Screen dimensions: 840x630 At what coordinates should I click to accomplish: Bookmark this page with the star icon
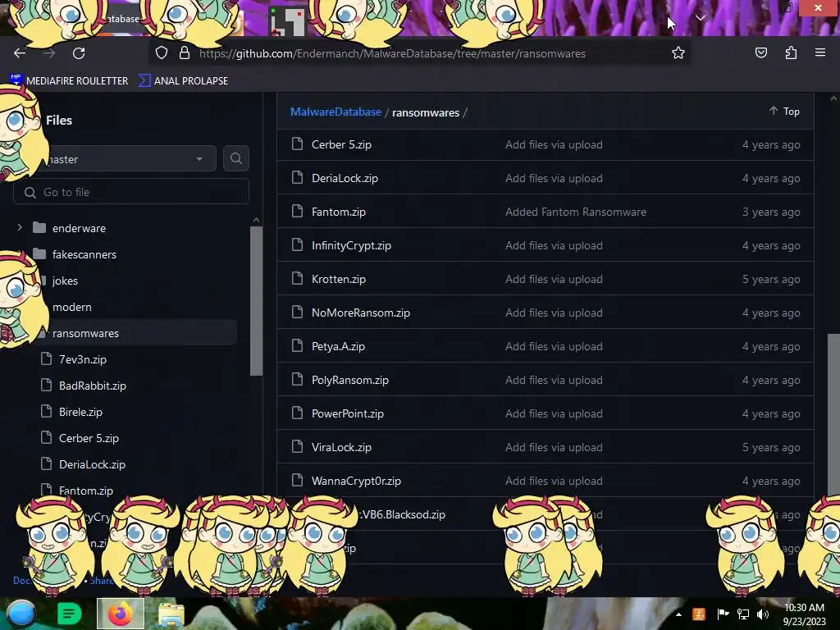pyautogui.click(x=678, y=53)
